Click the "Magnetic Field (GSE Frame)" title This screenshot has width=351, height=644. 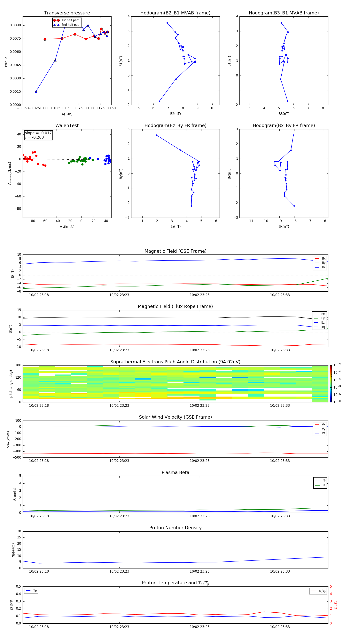pyautogui.click(x=175, y=251)
